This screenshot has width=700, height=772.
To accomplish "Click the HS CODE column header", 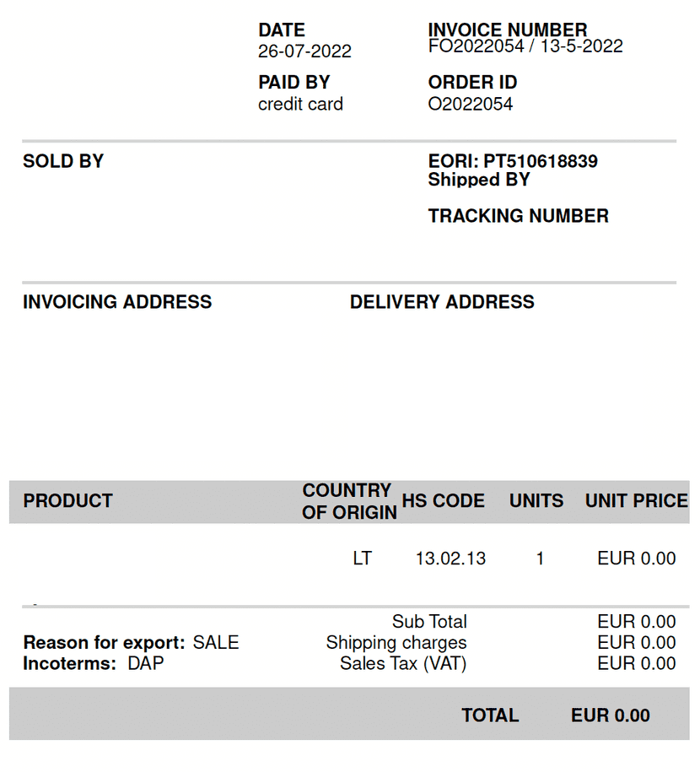I will point(443,501).
